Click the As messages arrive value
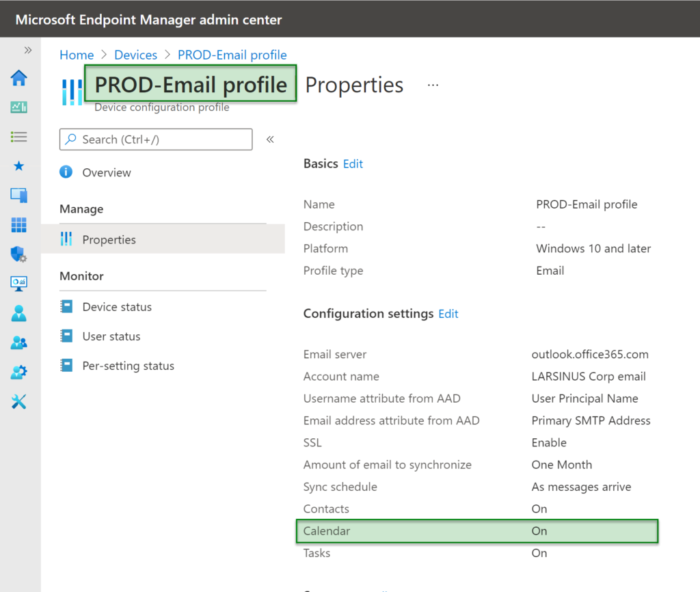 [x=581, y=487]
